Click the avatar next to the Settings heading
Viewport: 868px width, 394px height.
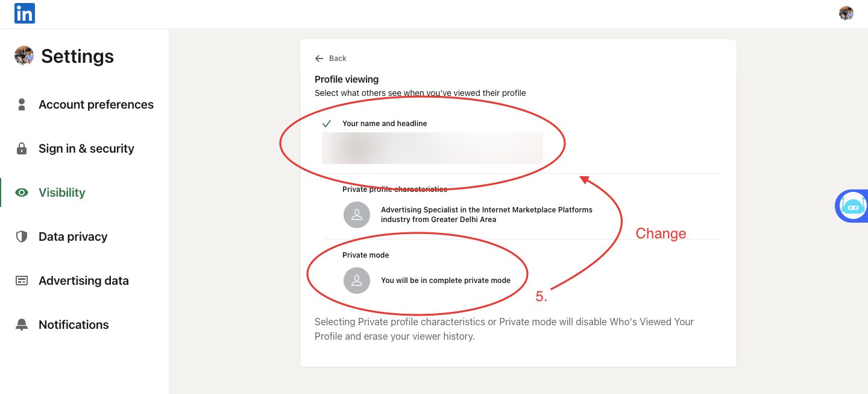pos(23,56)
